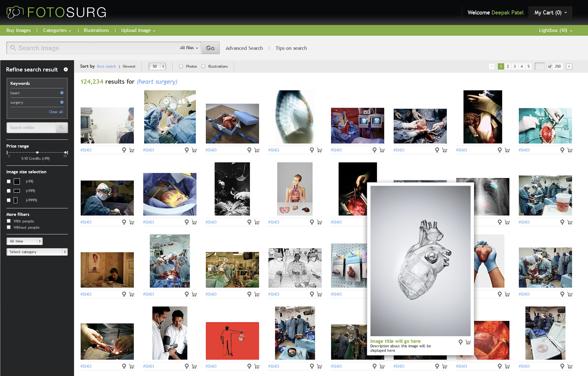Add the anatomical woman model image to cart
The width and height of the screenshot is (588, 376).
(319, 222)
